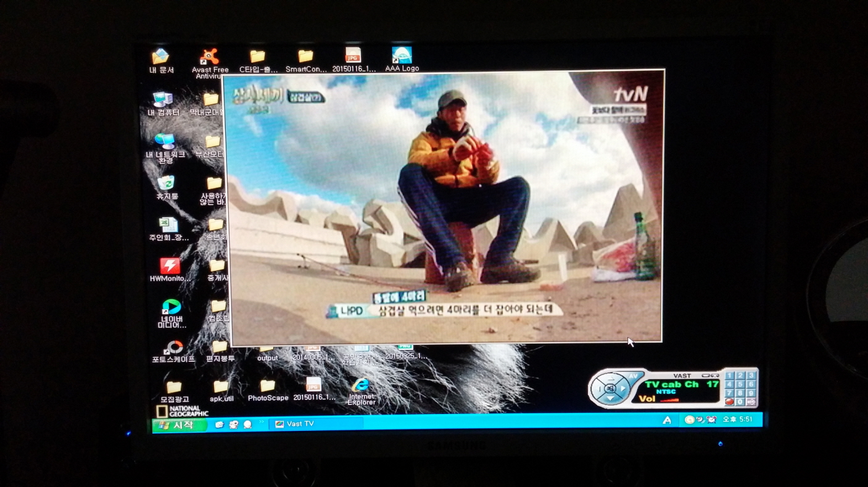Launch the Internet Explorer desktop shortcut
Viewport: 868px width, 487px height.
click(361, 393)
